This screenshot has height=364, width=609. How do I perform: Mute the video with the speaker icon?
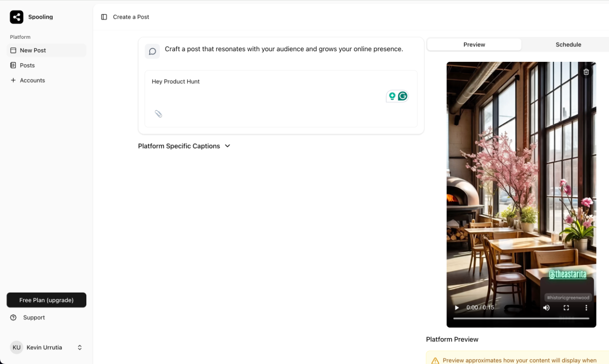click(546, 307)
